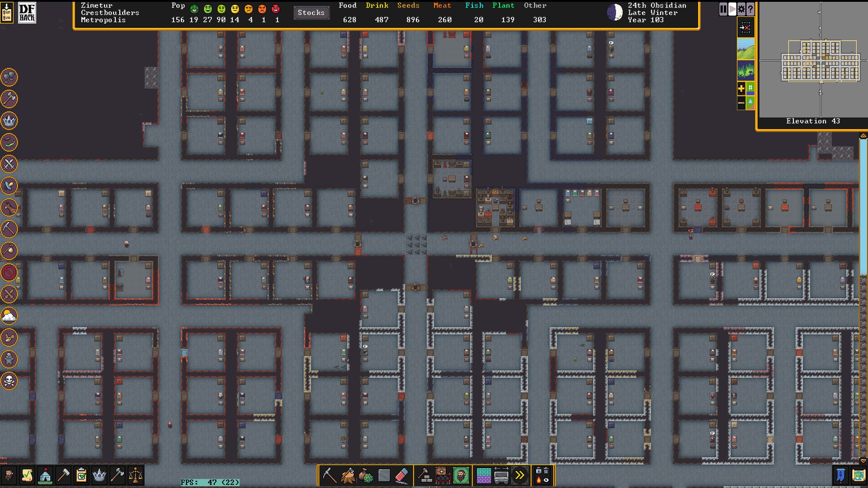The width and height of the screenshot is (868, 488).
Task: Open the objects axe icon in bottom bar
Action: click(118, 475)
